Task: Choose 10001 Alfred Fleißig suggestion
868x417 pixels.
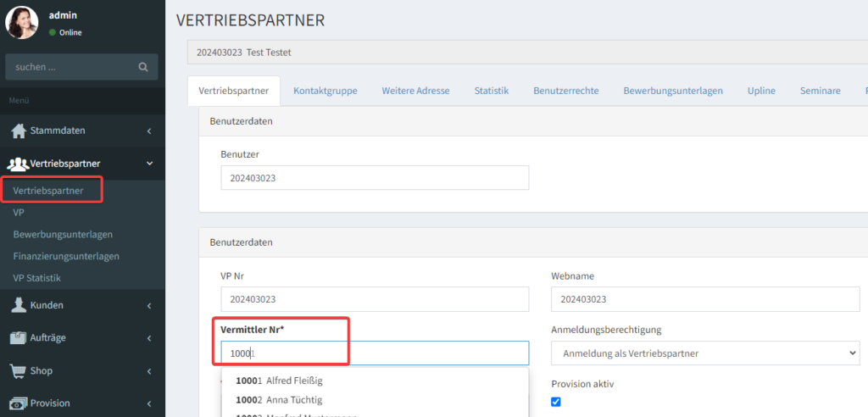Action: point(280,381)
